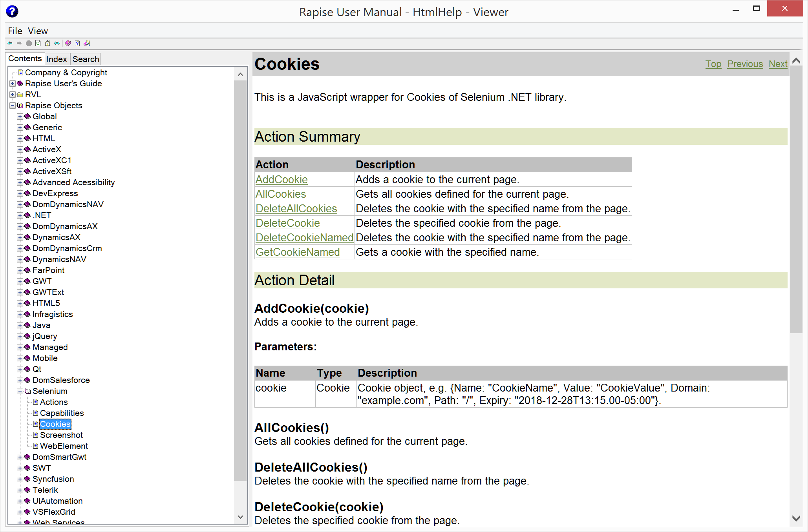808x532 pixels.
Task: Expand the jQuery tree node
Action: [x=20, y=336]
